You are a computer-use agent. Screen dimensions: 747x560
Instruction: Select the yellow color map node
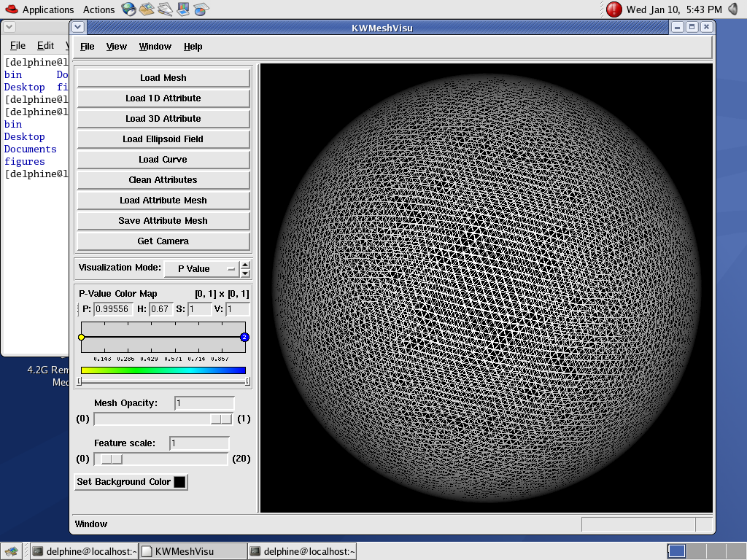pos(82,337)
